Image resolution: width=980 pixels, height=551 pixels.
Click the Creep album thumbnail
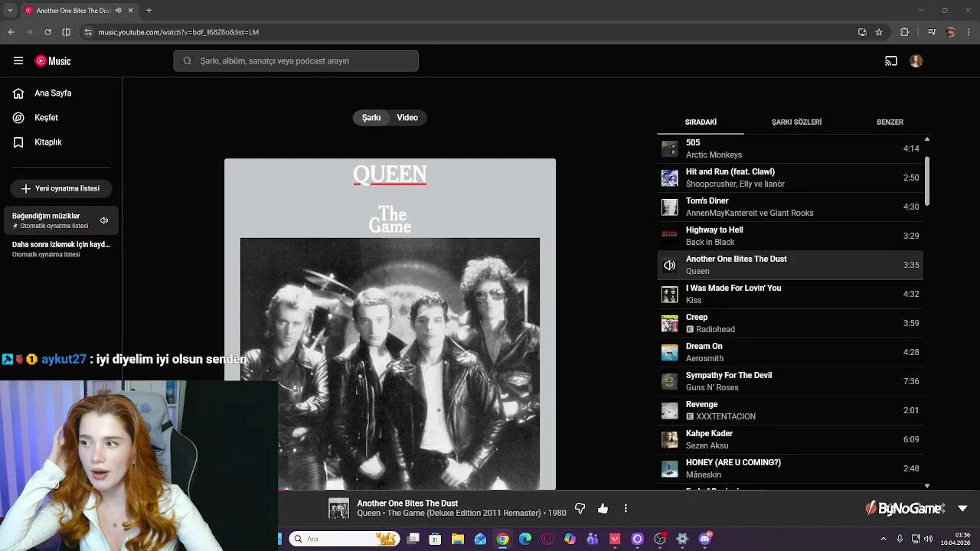[x=669, y=323]
